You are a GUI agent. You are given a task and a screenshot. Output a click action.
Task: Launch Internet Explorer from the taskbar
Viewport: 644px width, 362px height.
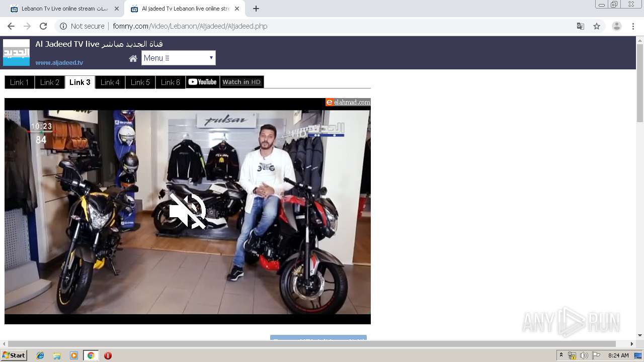pos(40,355)
